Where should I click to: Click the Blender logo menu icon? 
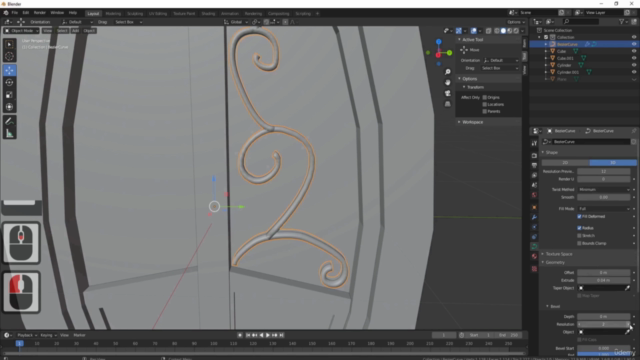tap(6, 13)
